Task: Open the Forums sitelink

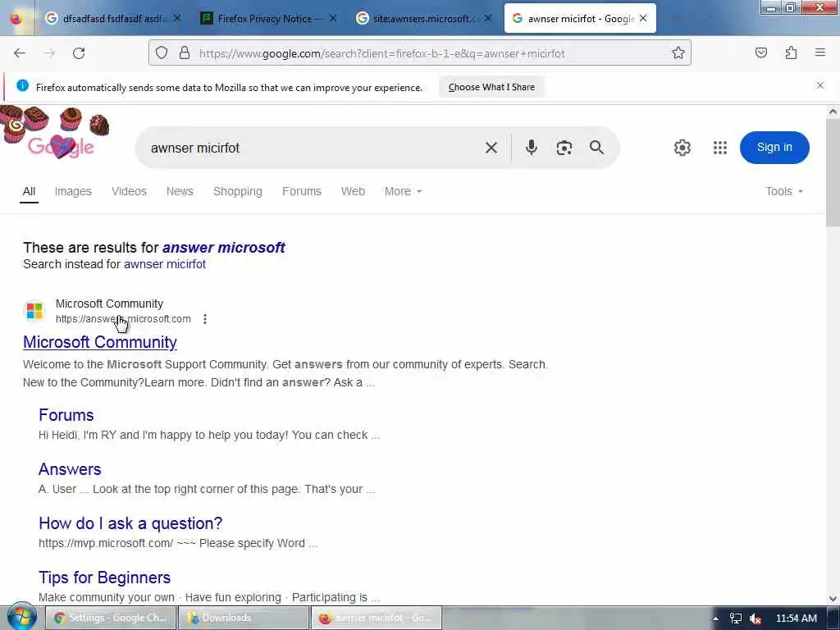Action: click(66, 415)
